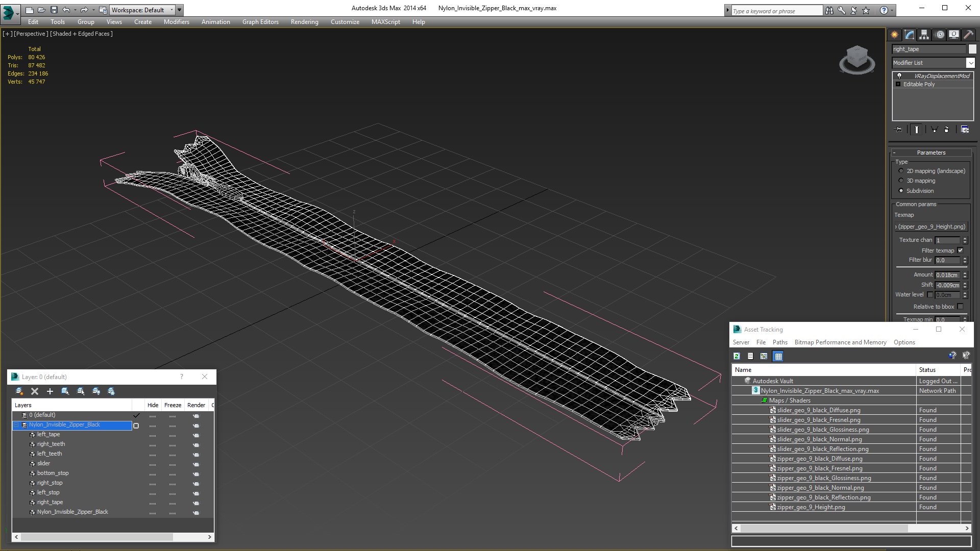
Task: Open the Workspace: Default dropdown
Action: pyautogui.click(x=142, y=10)
